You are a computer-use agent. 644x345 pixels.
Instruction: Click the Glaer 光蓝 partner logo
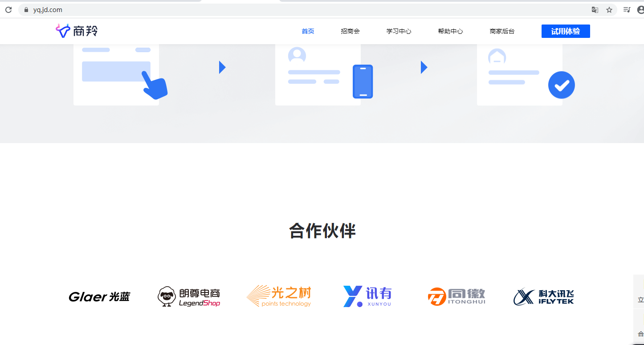(99, 297)
